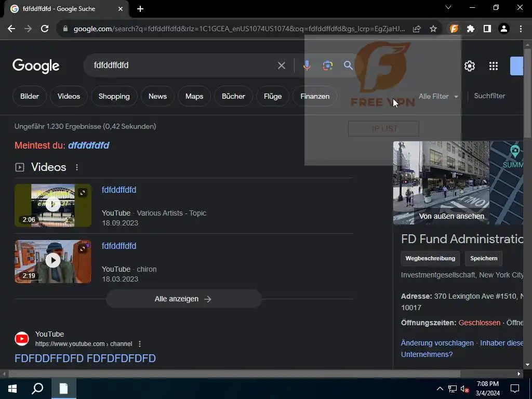Reload the Google search page
532x399 pixels.
(x=45, y=29)
